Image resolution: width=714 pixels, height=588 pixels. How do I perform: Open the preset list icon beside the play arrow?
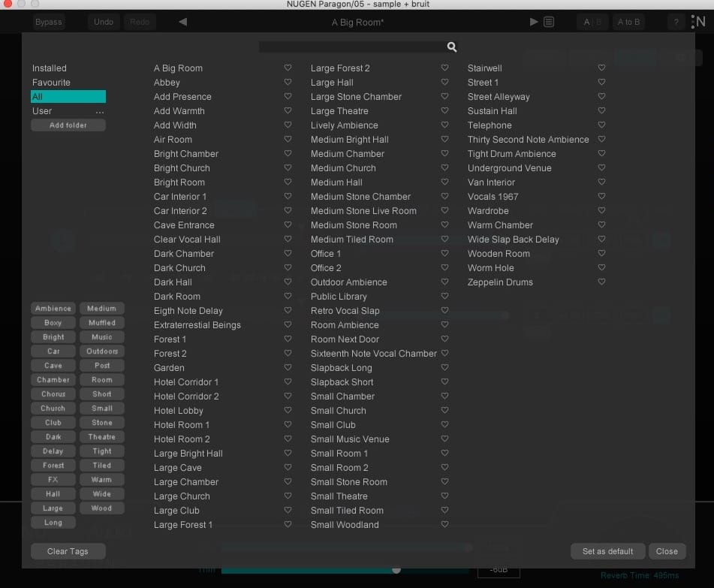pyautogui.click(x=549, y=22)
